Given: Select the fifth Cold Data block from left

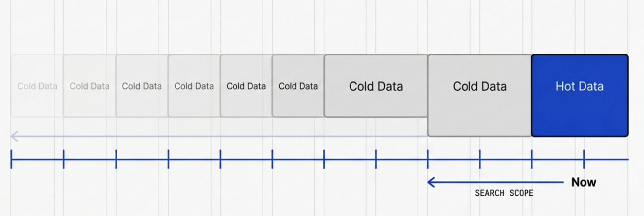Looking at the screenshot, I should [x=246, y=86].
